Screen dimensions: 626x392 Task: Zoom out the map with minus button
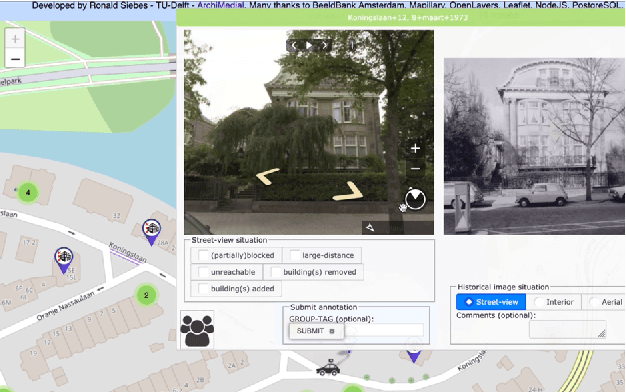pyautogui.click(x=15, y=59)
